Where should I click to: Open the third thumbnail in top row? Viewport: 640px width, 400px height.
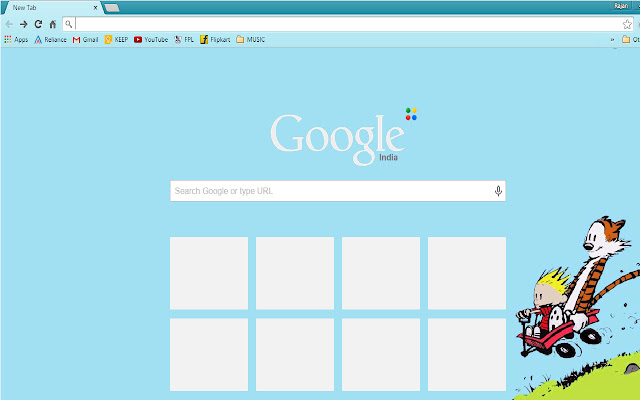pos(381,273)
